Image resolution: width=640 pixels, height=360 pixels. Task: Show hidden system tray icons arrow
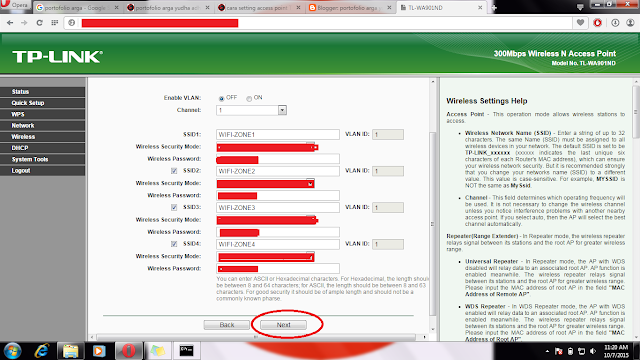tap(547, 351)
